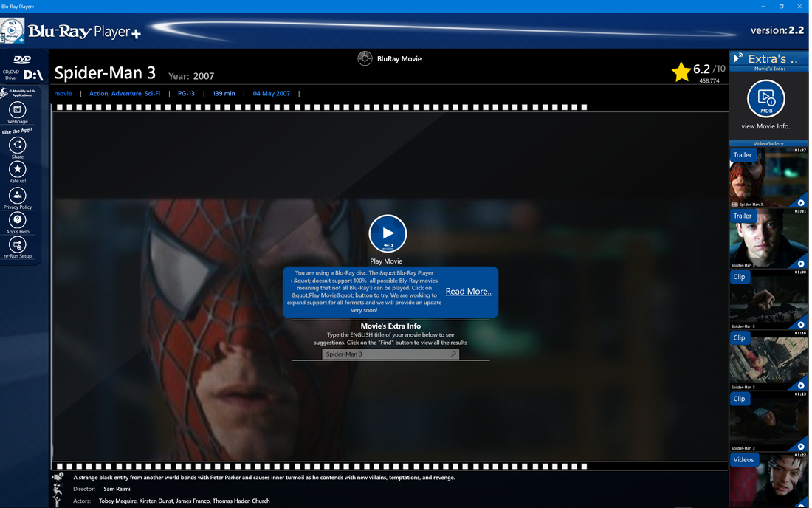Open the Clip thumbnail lasting 01:16

tap(768, 361)
